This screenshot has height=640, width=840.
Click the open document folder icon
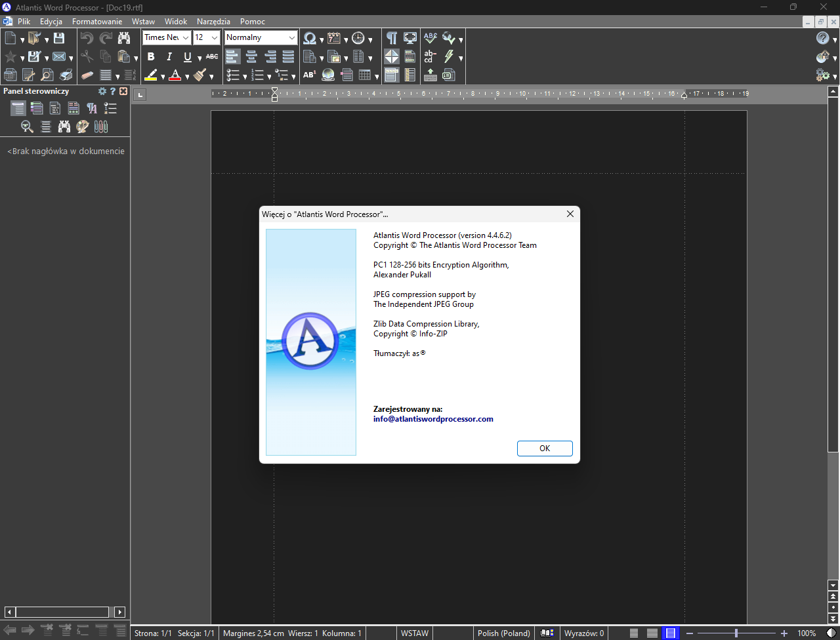(x=35, y=39)
